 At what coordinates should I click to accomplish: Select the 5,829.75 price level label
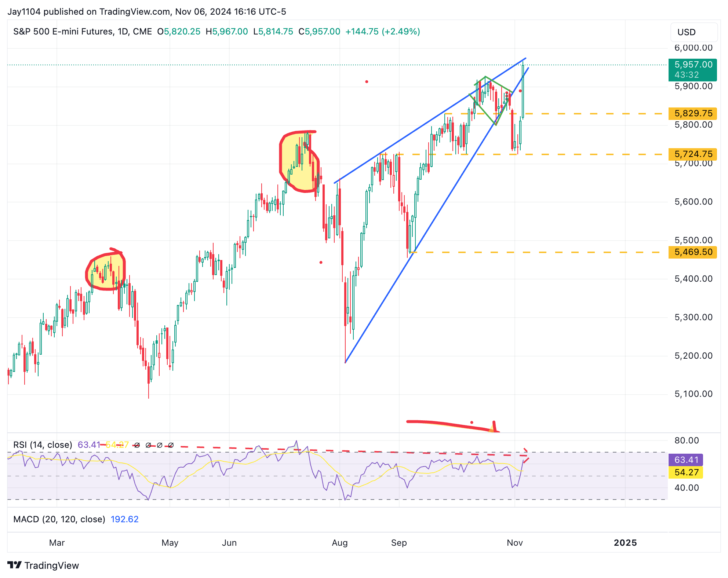(693, 113)
